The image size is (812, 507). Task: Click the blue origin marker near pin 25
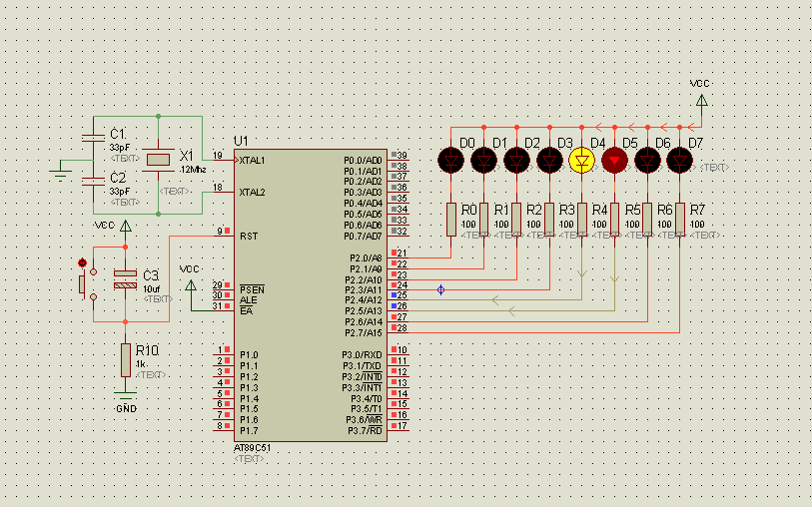click(x=440, y=289)
